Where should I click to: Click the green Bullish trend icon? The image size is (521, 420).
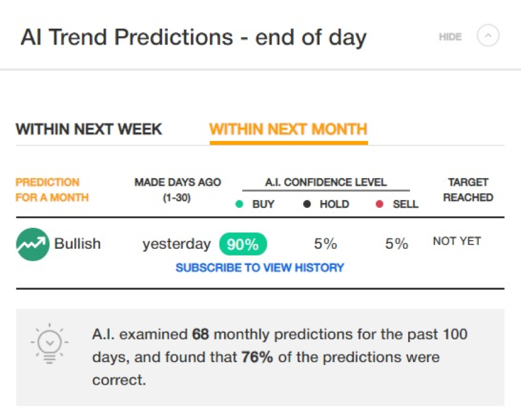tap(32, 244)
